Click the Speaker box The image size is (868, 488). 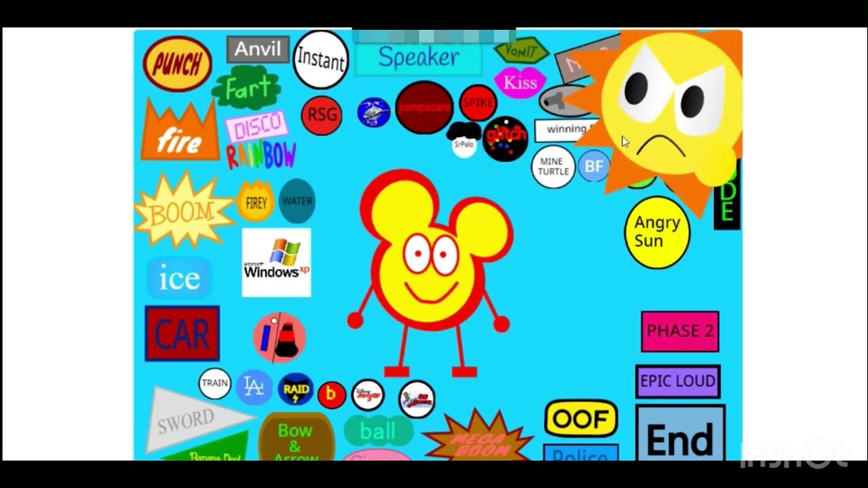[x=418, y=58]
